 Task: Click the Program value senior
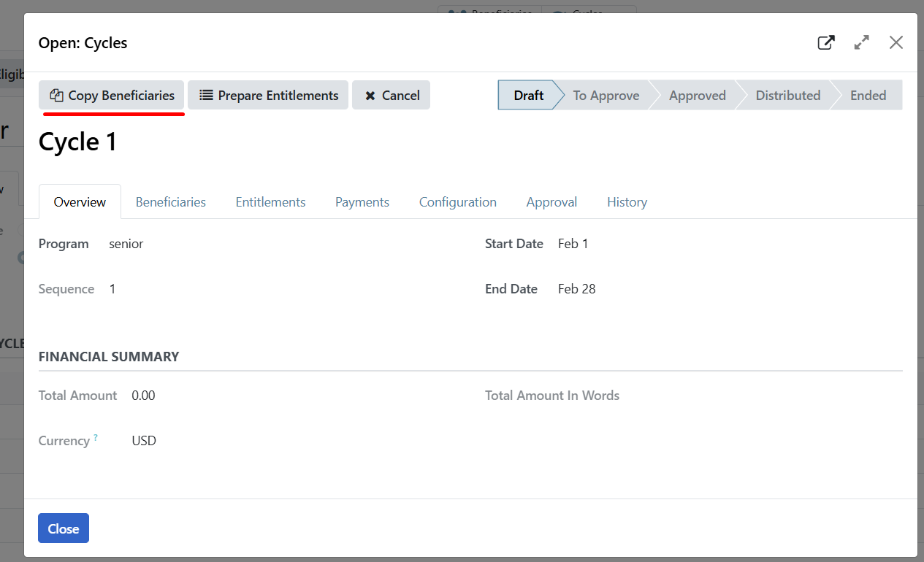click(x=126, y=244)
